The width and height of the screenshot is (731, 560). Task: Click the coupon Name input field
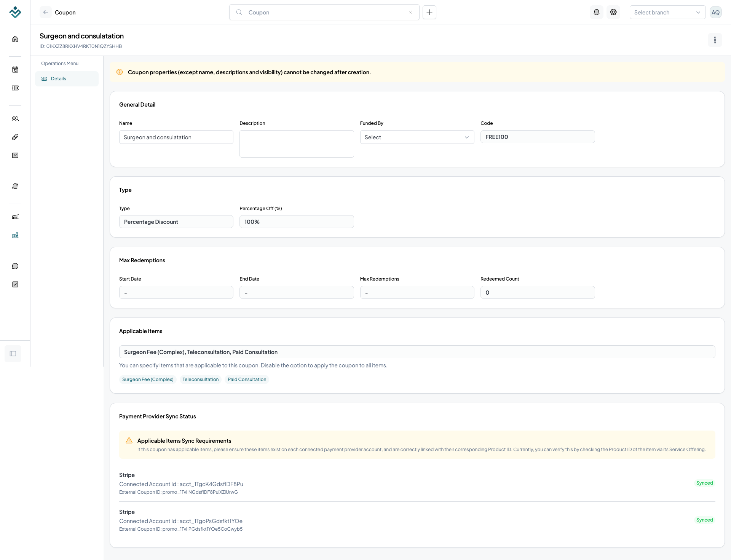(176, 137)
